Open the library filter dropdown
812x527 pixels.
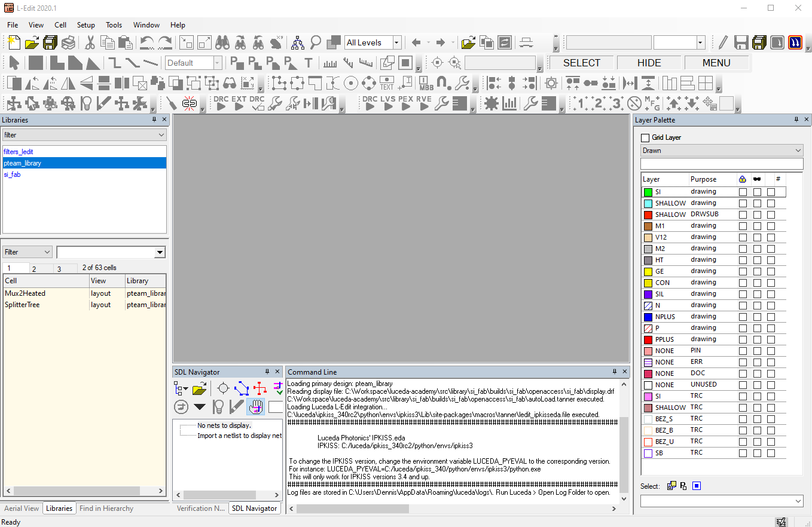point(161,135)
